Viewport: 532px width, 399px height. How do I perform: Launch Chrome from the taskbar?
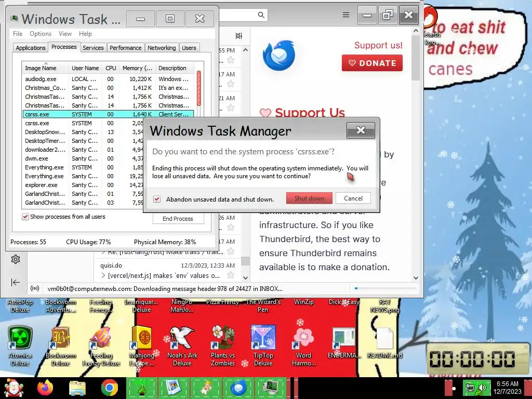[109, 388]
